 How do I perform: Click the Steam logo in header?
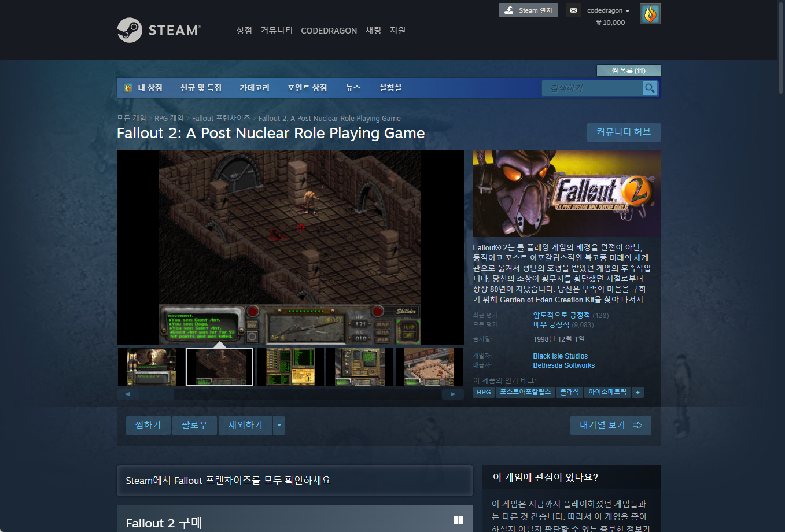[x=159, y=30]
